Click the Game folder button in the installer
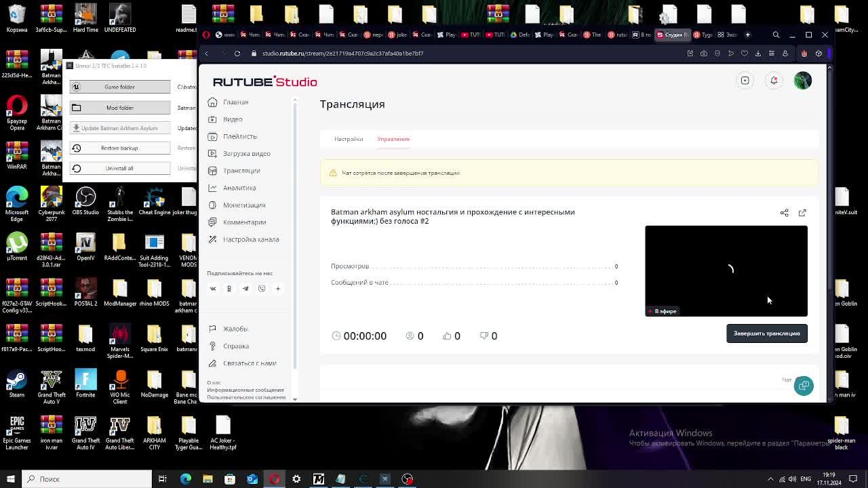This screenshot has width=868, height=488. coord(119,87)
